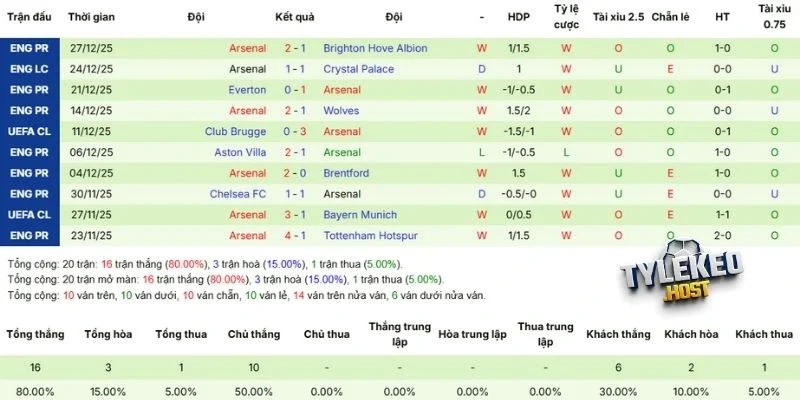
Task: Open the Chelsea FC team link
Action: 238,194
